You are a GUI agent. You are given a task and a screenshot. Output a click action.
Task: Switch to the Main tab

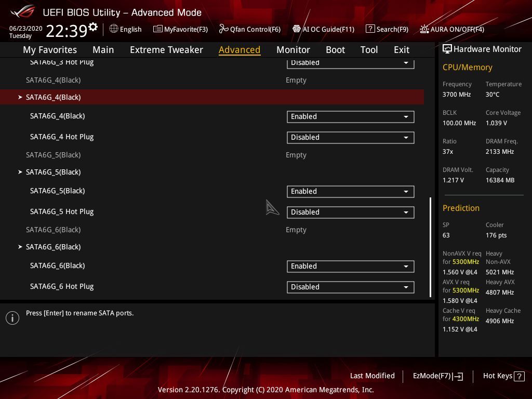[x=103, y=50]
